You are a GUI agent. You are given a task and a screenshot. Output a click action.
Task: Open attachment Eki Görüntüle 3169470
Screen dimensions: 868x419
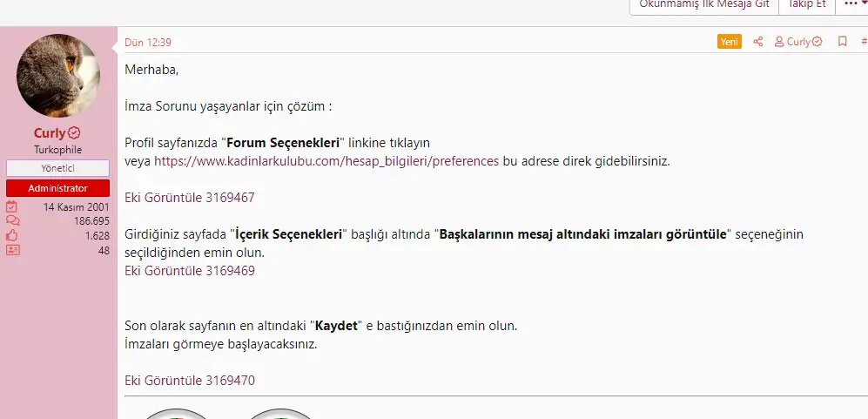[x=190, y=381]
